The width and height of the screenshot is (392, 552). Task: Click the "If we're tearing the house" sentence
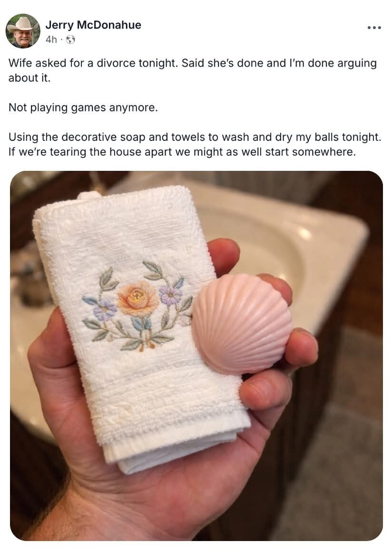coord(182,152)
